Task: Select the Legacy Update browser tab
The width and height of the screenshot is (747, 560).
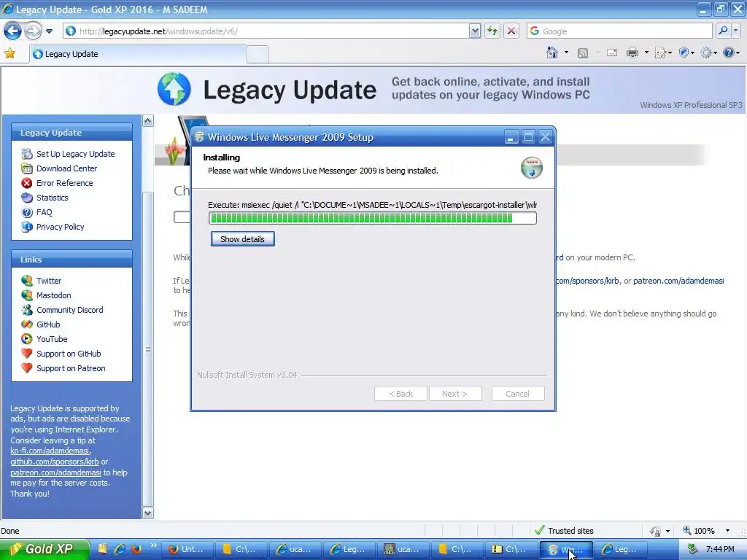Action: 138,54
